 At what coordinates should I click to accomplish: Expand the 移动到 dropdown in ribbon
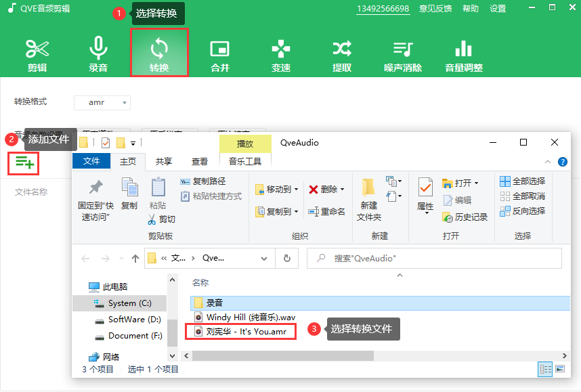click(x=278, y=190)
